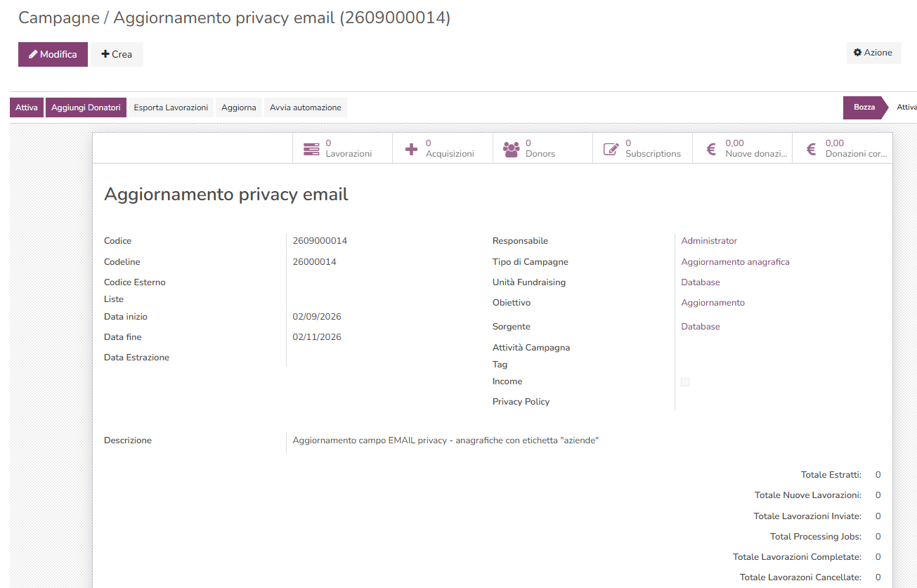Click Avvia automazione
The width and height of the screenshot is (917, 588).
click(306, 107)
